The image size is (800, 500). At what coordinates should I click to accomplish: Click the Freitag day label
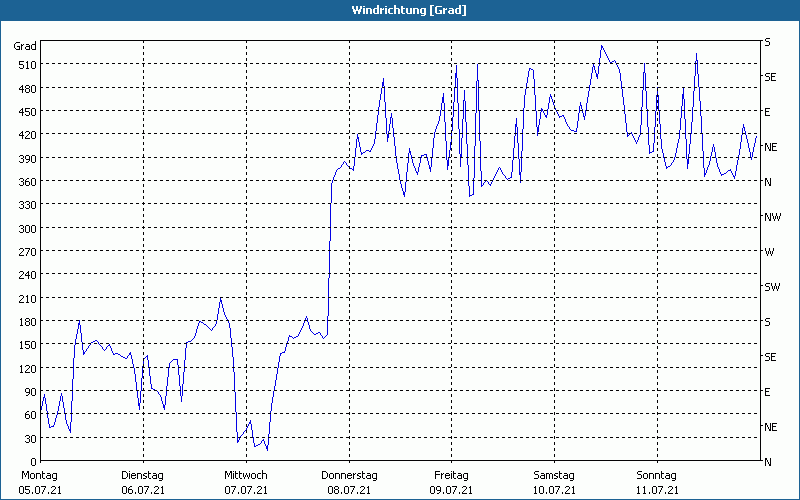pyautogui.click(x=451, y=476)
